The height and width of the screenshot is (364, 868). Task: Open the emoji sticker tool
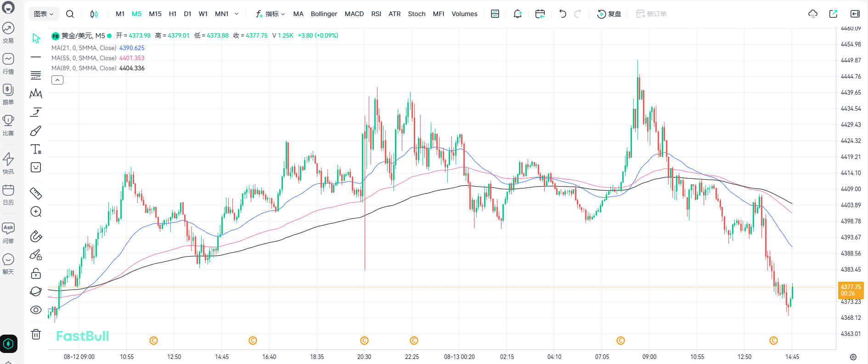36,167
